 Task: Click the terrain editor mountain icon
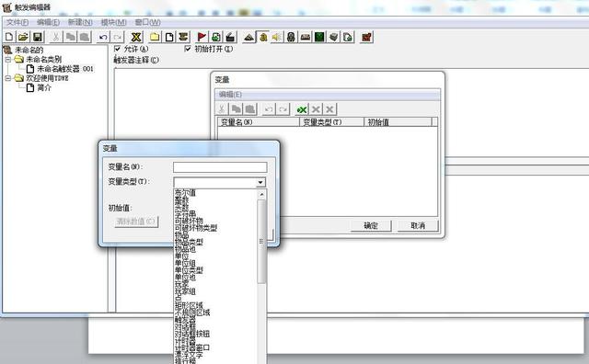(248, 37)
